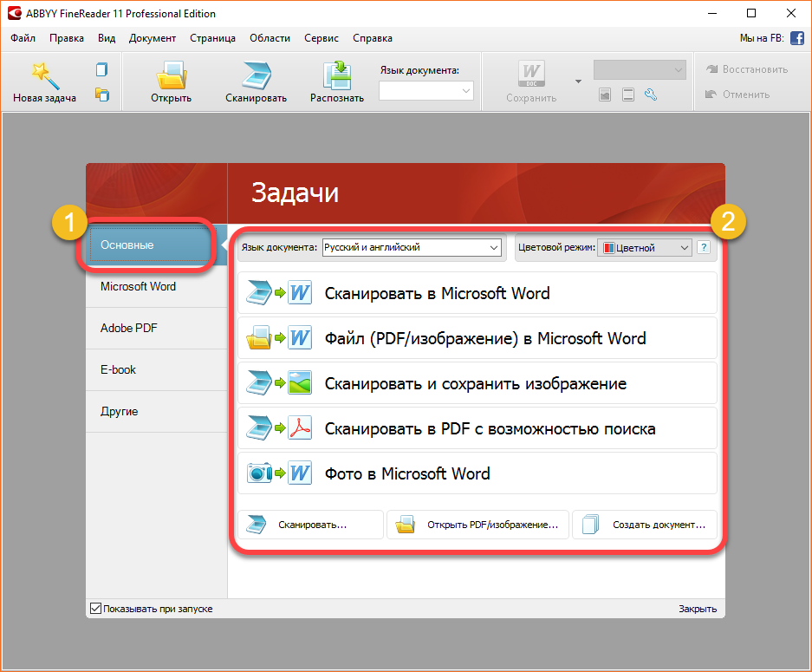Click the Отменить undo arrow icon
Screen dimensions: 812x672
[x=711, y=95]
